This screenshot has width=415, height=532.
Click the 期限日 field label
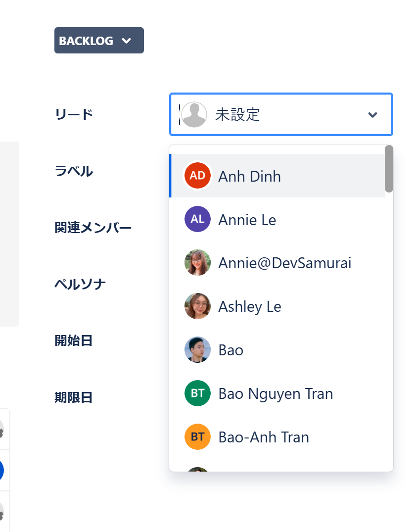tap(74, 397)
